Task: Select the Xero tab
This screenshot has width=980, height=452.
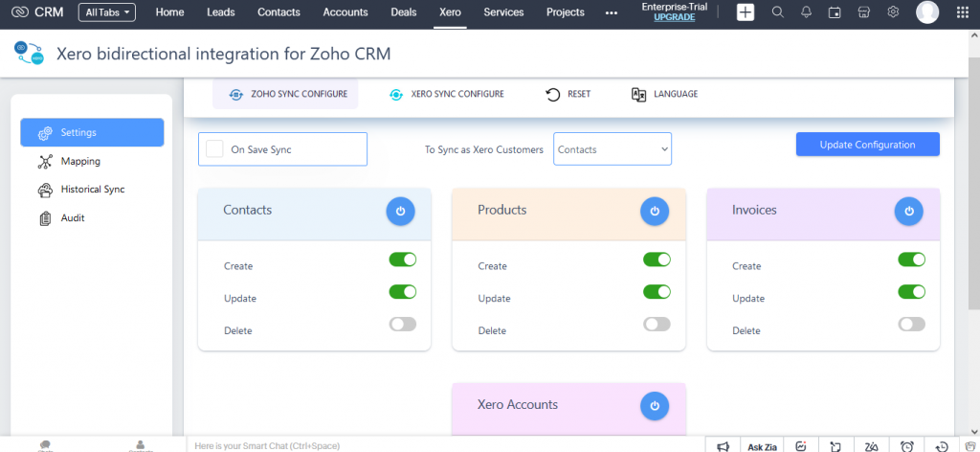Action: click(450, 11)
